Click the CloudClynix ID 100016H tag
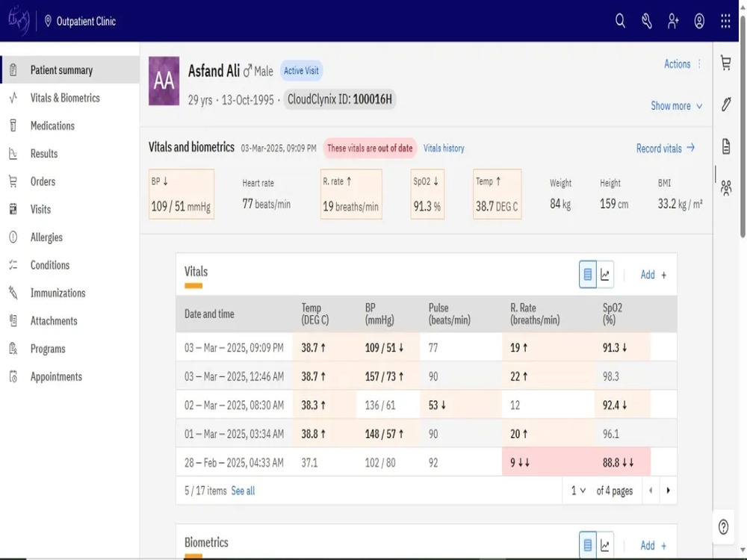Viewport: 747px width, 560px height. click(340, 99)
